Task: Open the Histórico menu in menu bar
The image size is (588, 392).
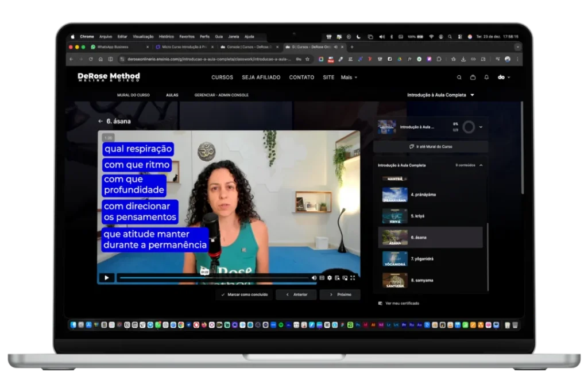Action: point(166,37)
